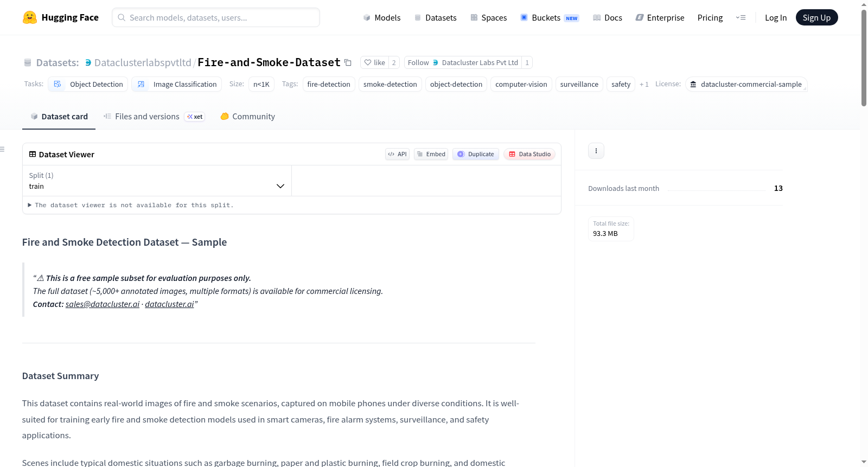
Task: Visit the datacluster.ai website link
Action: [169, 304]
